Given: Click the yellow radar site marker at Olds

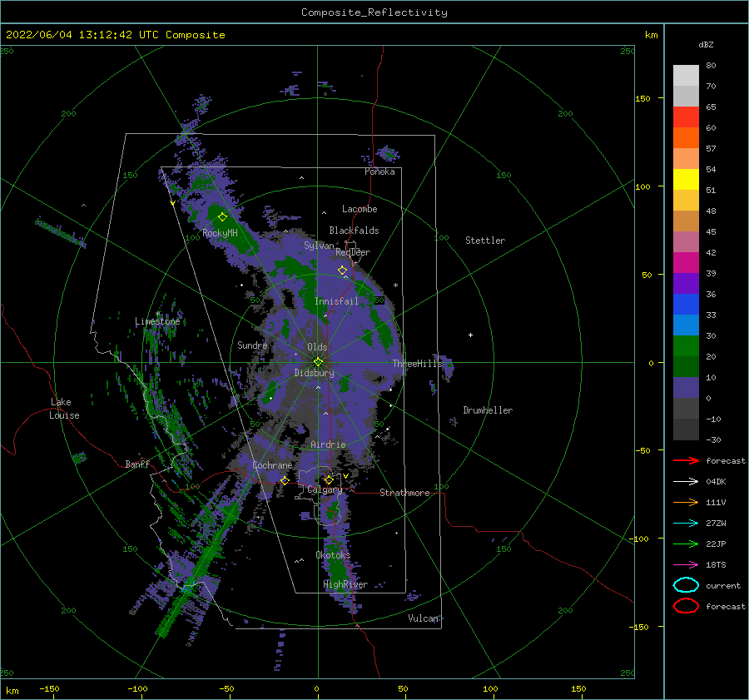Looking at the screenshot, I should point(318,362).
